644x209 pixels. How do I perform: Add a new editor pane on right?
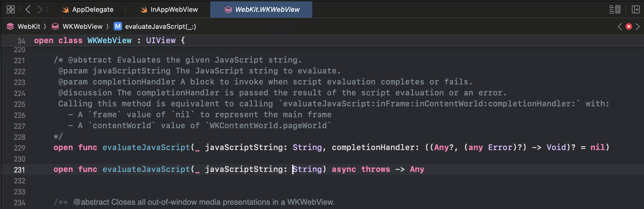(635, 9)
